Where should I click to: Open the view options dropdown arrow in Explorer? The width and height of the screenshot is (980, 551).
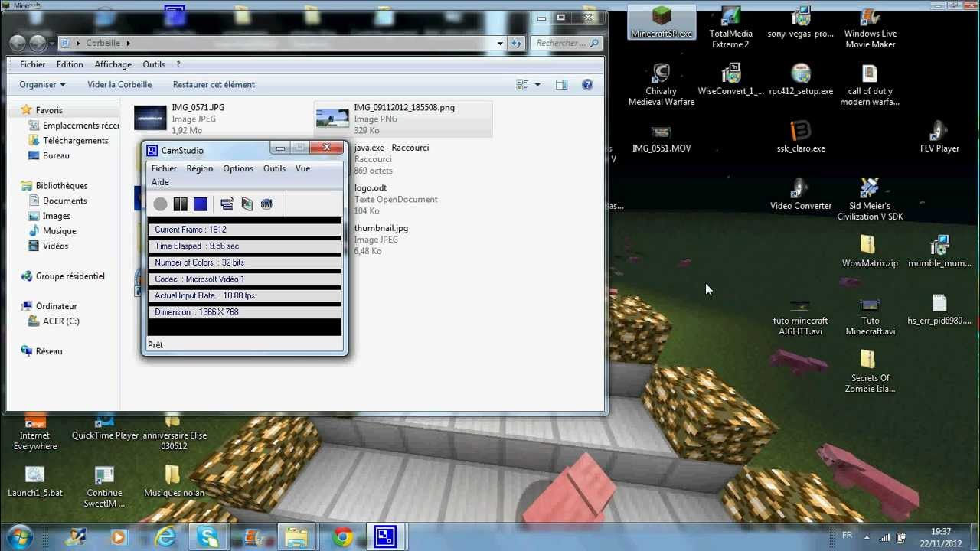[537, 85]
